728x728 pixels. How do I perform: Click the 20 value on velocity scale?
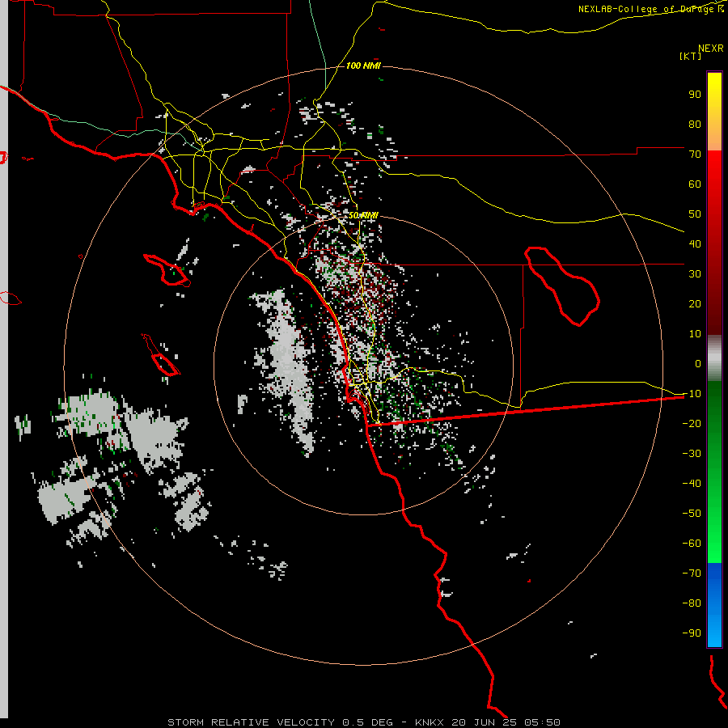(x=695, y=304)
